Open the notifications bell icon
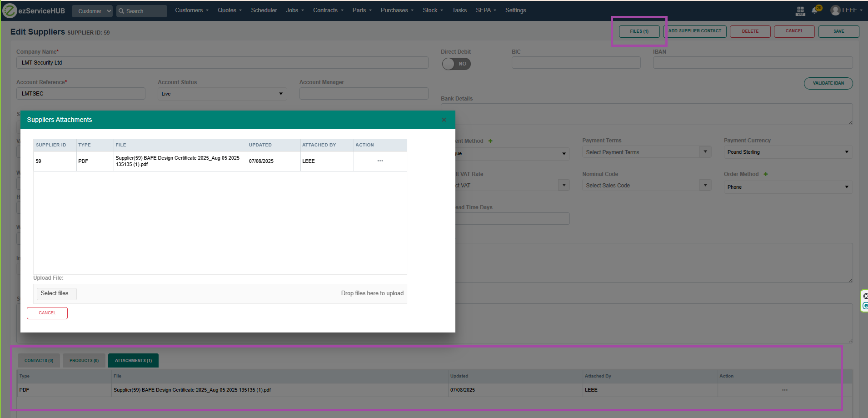Viewport: 868px width, 418px height. click(815, 10)
